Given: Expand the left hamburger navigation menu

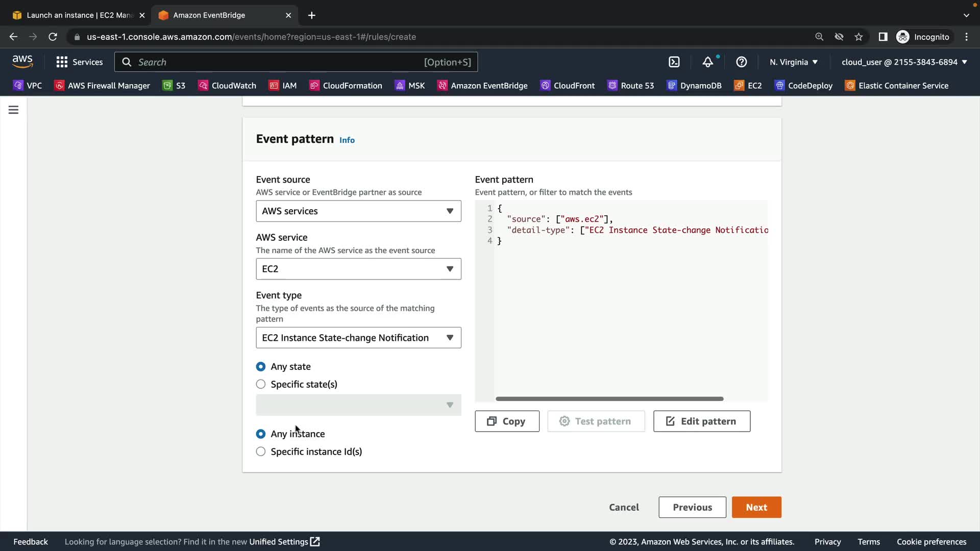Looking at the screenshot, I should click(13, 110).
